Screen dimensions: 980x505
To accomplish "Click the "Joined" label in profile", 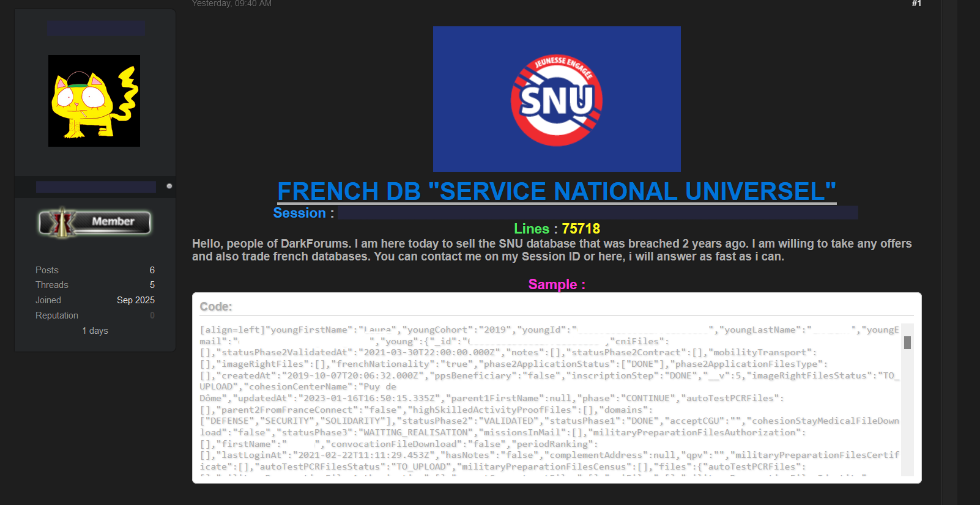I will 48,300.
